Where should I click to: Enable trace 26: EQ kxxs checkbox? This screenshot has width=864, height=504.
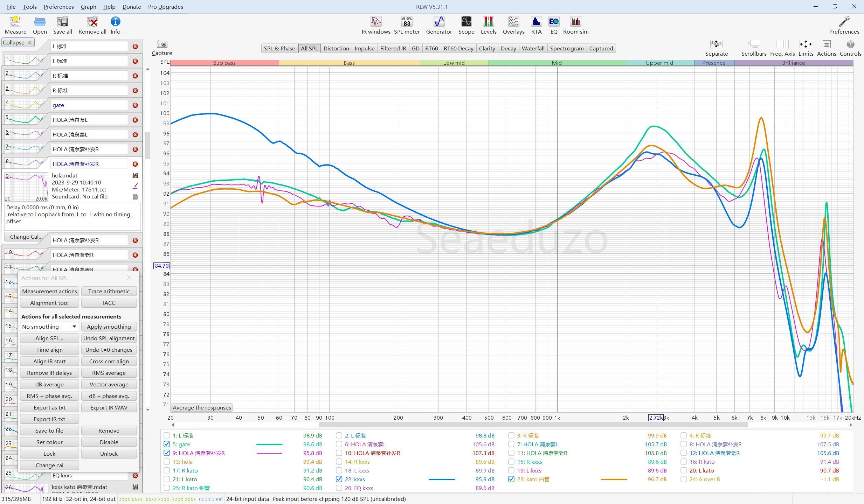(x=339, y=488)
